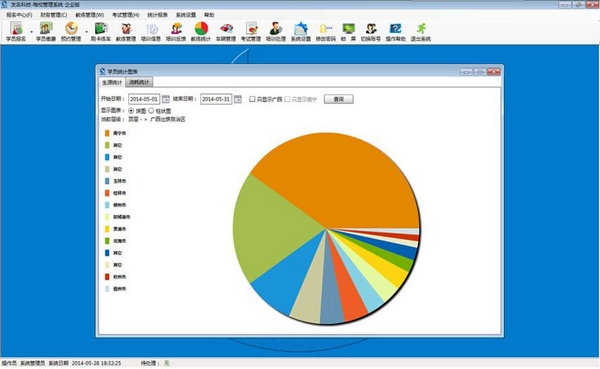This screenshot has width=600, height=369.
Task: Enable the 只显示广西 checkbox
Action: click(x=252, y=99)
